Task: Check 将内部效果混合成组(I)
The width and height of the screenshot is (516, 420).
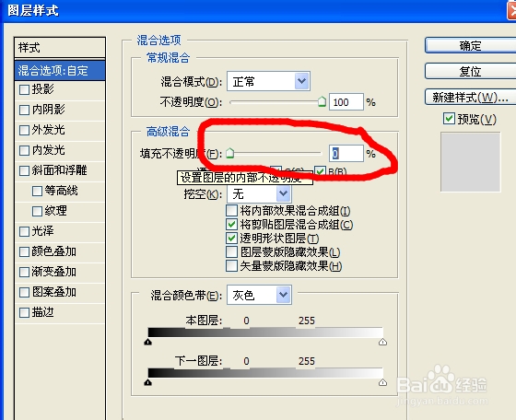Action: click(x=231, y=211)
